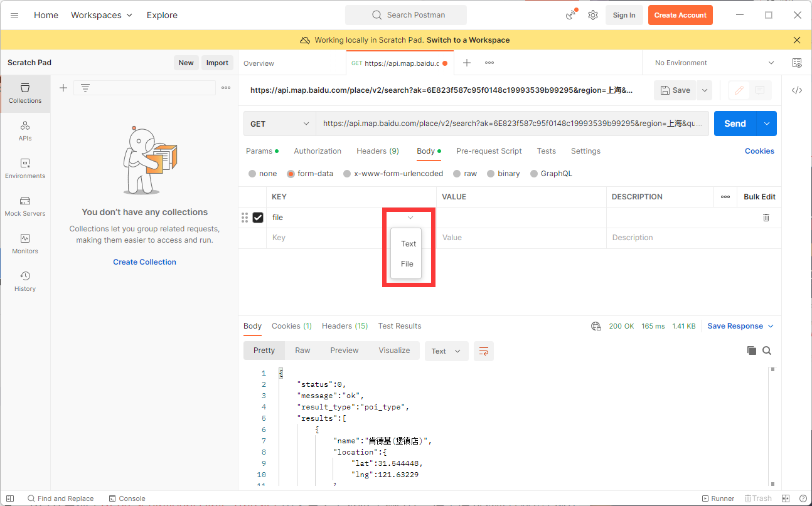The image size is (812, 506).
Task: Toggle sidebar from status bar icon
Action: pos(10,498)
